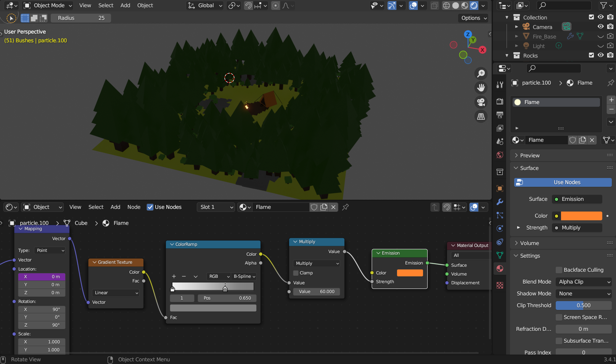Open the Node menu in node editor

(133, 207)
